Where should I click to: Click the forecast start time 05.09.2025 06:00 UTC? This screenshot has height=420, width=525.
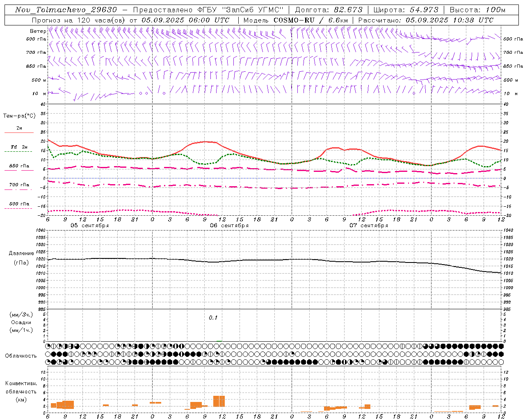tap(185, 20)
